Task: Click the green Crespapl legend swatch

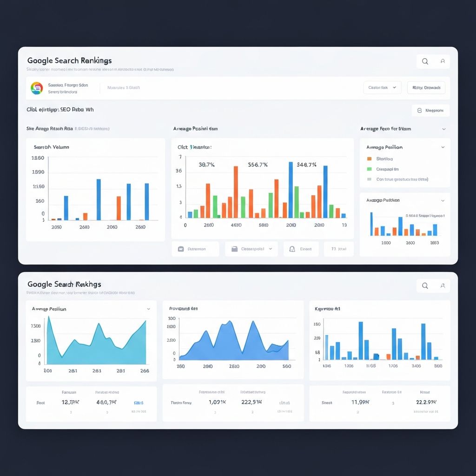Action: point(369,169)
